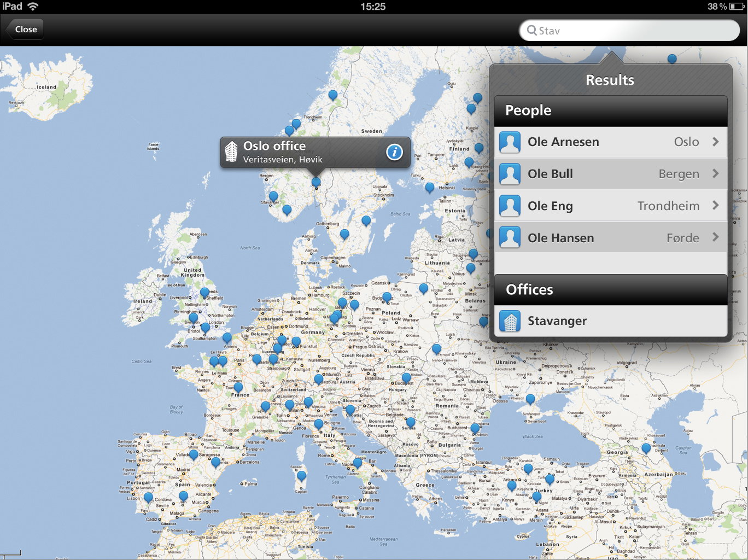Tap the map pin at Stavanger
Image resolution: width=748 pixels, height=560 pixels.
coord(273,197)
